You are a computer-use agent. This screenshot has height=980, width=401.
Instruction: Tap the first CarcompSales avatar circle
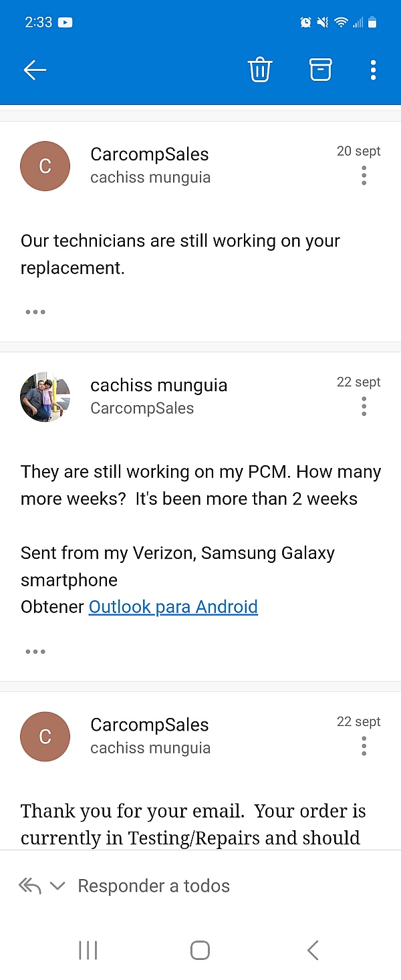45,166
